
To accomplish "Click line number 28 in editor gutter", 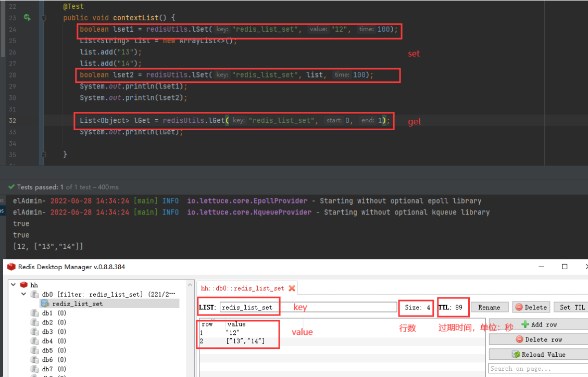I will coord(12,75).
